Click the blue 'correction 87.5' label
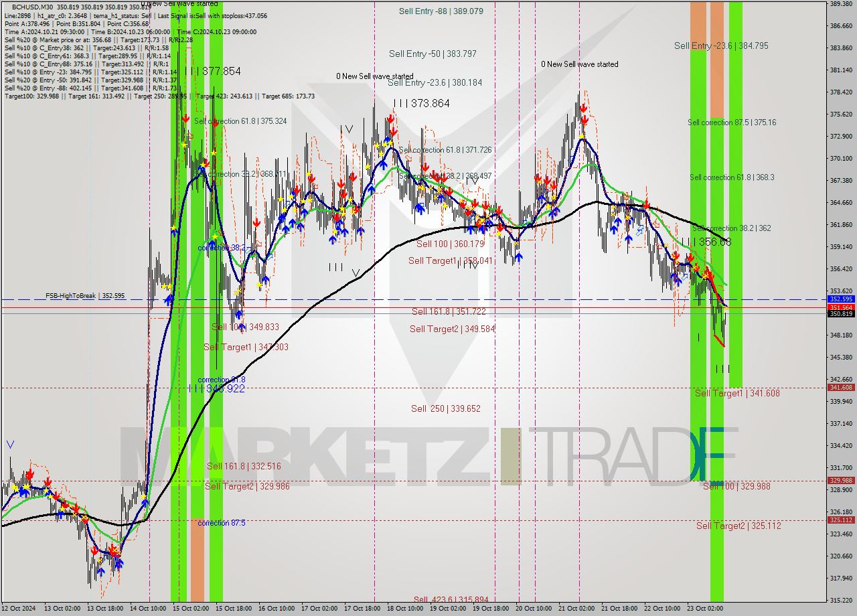857x616 pixels. [x=221, y=523]
